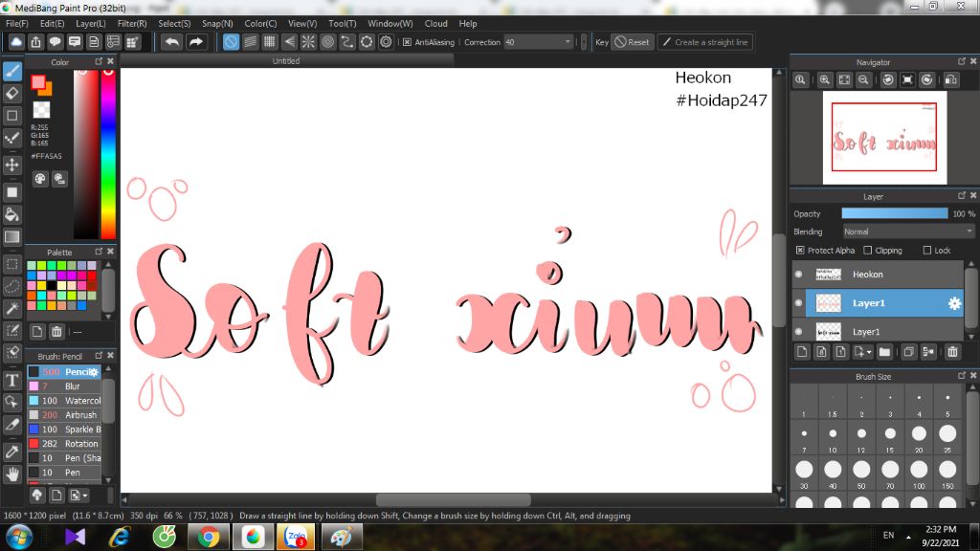Toggle the AntiAliasing checkbox

(407, 42)
